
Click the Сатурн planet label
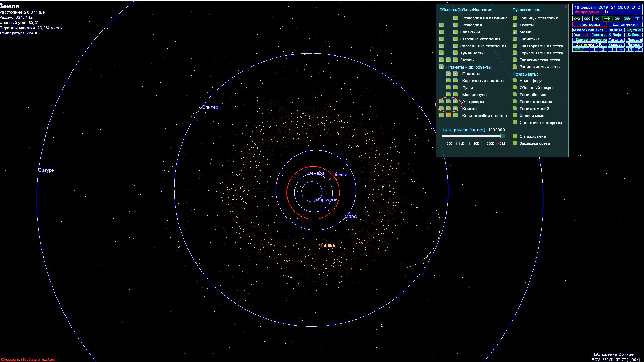click(x=46, y=170)
